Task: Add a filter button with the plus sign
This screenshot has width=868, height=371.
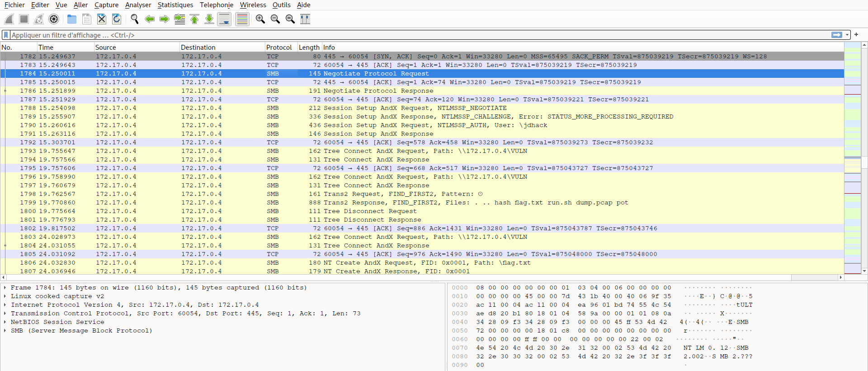Action: click(856, 35)
